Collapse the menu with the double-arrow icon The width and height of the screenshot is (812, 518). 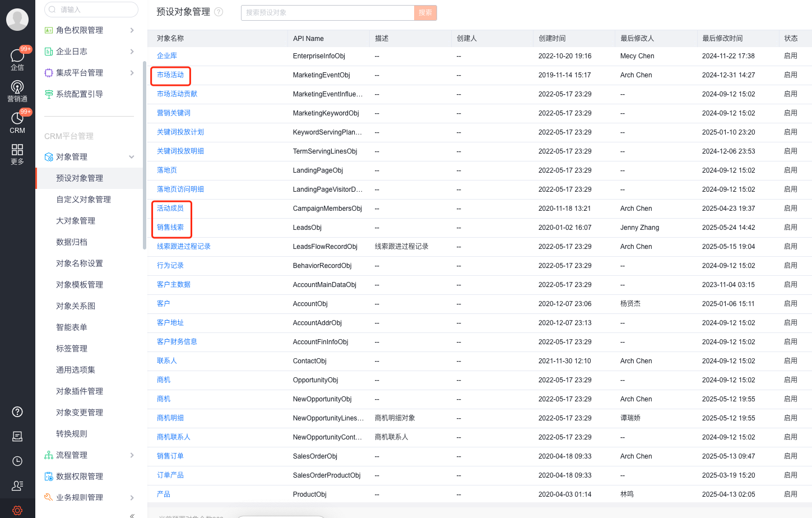tap(132, 515)
